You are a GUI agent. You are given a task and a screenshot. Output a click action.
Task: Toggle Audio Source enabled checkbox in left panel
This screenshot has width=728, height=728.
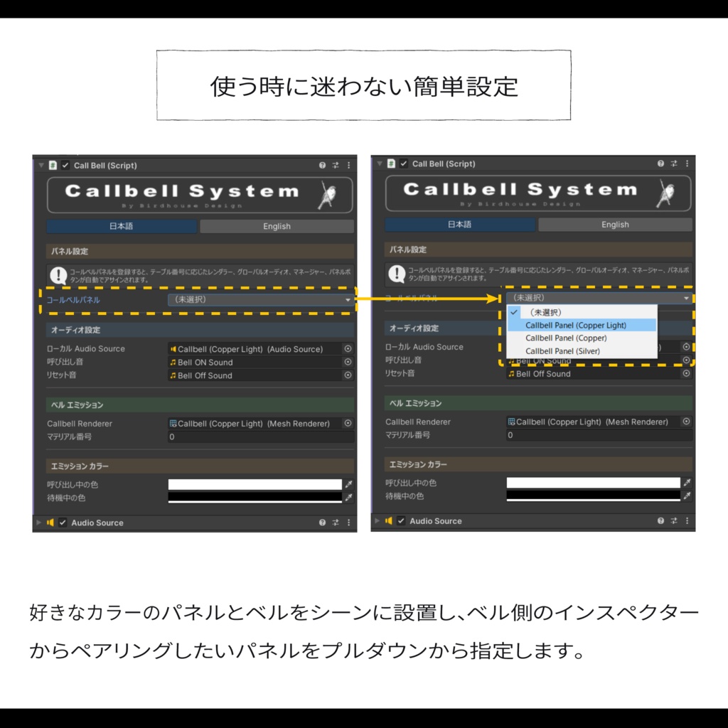point(63,523)
